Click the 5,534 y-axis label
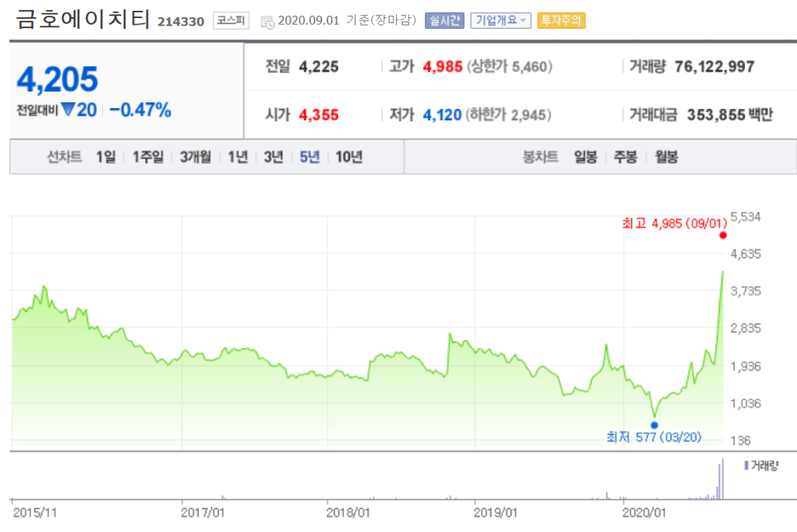Viewport: 797px width, 532px height. [x=746, y=217]
